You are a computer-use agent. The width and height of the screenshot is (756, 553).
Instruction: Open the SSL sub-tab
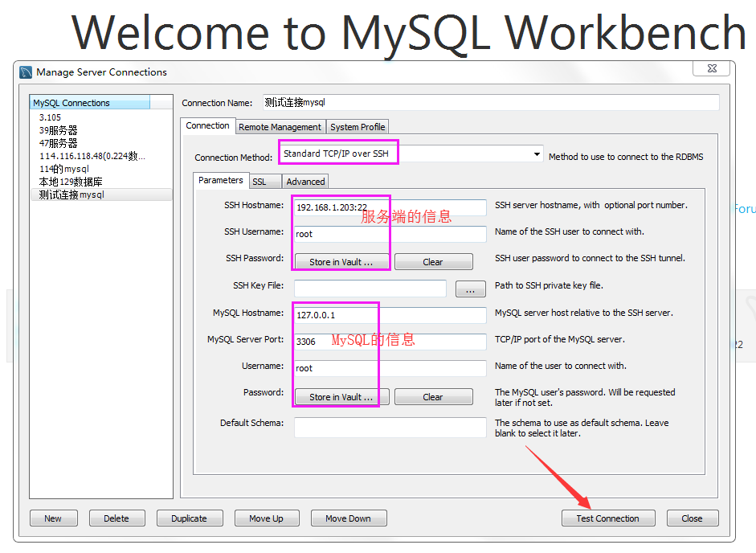265,182
